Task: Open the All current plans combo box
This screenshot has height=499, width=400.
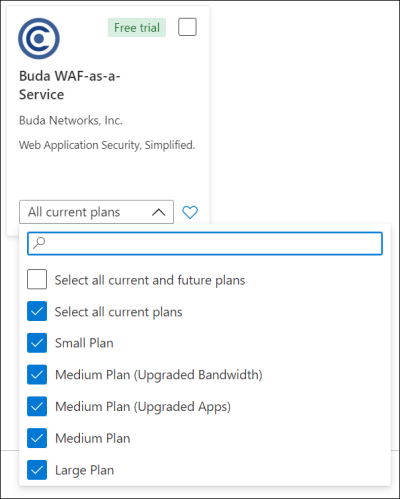Action: [x=96, y=212]
